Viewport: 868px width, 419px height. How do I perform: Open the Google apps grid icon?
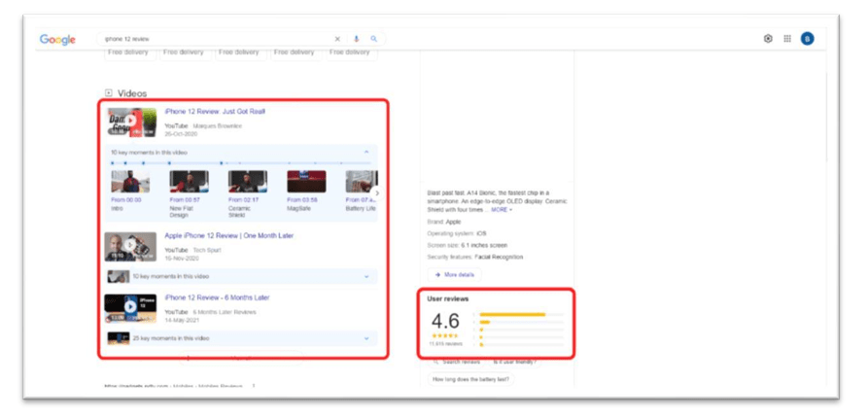[787, 39]
